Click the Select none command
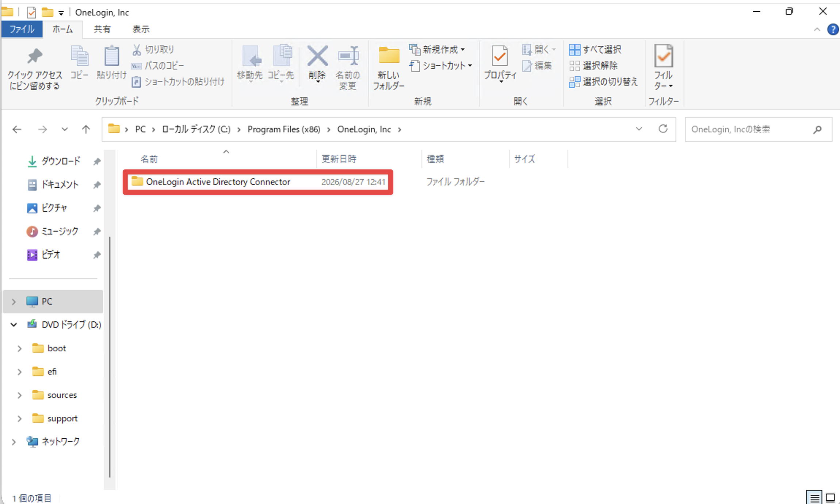840x504 pixels. (x=593, y=65)
